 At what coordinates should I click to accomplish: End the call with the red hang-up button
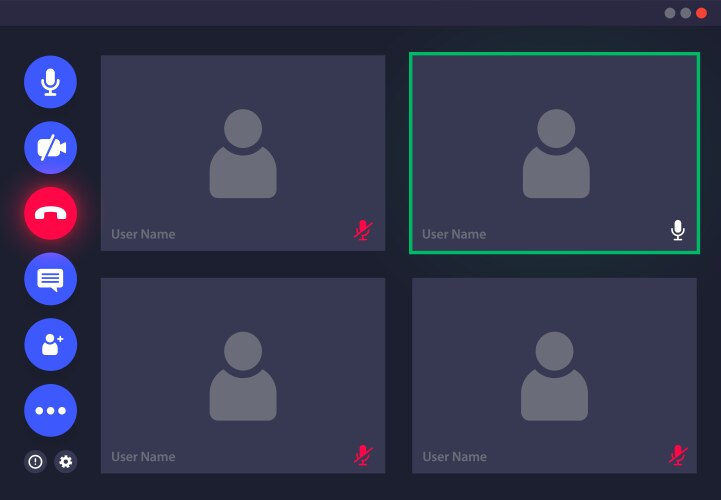(50, 213)
